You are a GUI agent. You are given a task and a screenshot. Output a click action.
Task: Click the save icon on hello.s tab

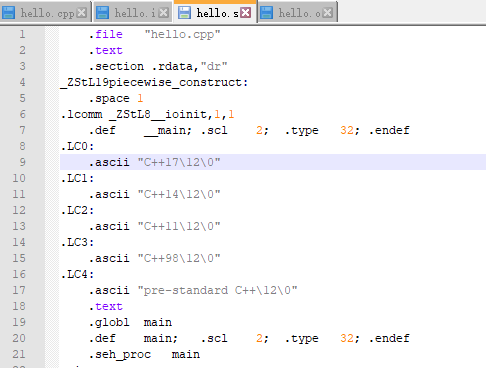184,13
